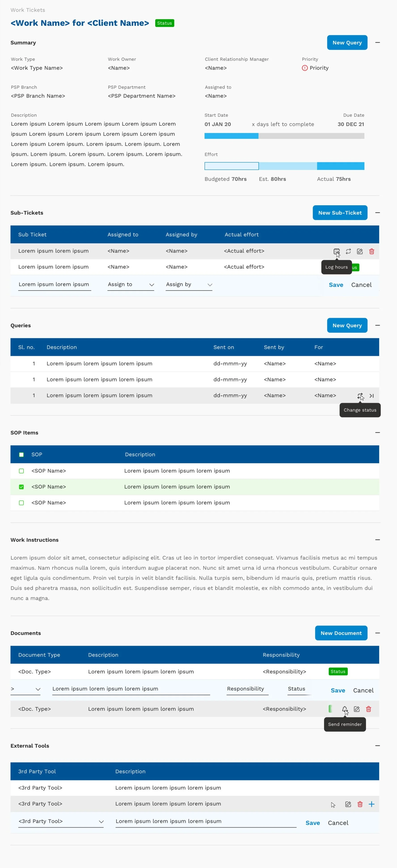397x868 pixels.
Task: Collapse the External Tools section
Action: 378,746
